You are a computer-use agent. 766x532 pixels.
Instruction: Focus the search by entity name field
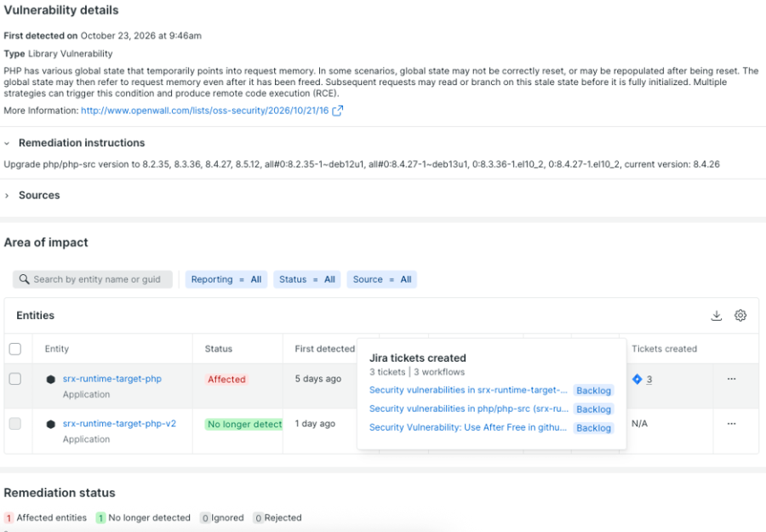(93, 279)
